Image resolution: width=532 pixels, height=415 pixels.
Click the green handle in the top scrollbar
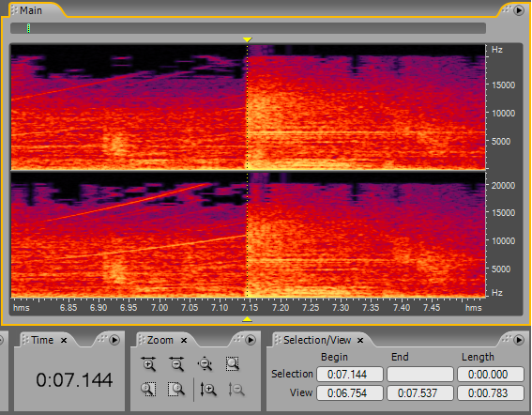28,28
